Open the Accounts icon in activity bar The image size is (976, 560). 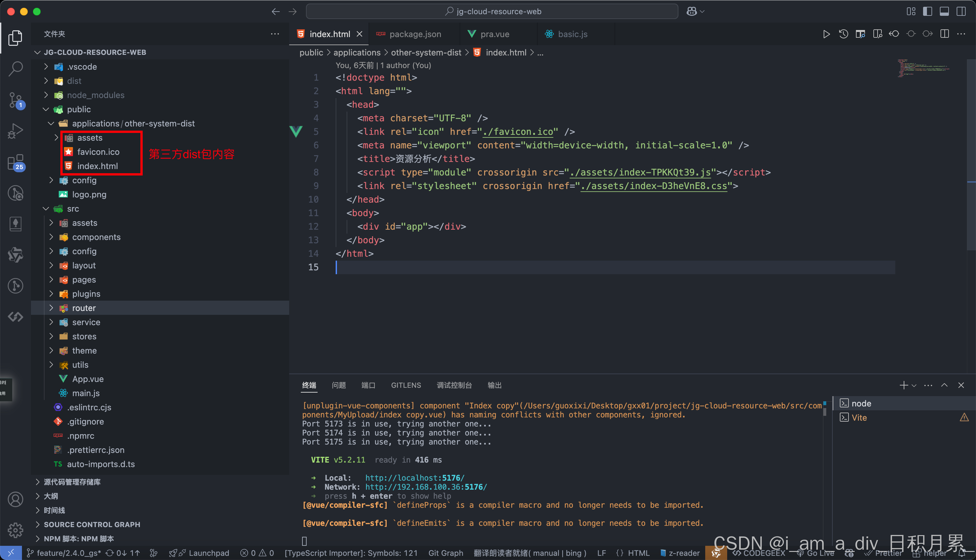point(15,499)
